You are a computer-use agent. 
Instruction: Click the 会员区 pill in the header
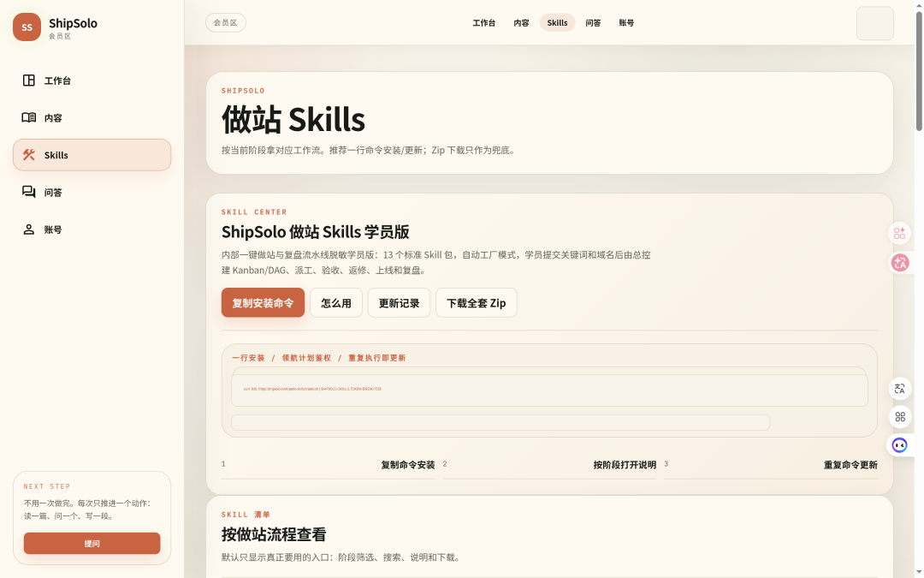(x=226, y=23)
